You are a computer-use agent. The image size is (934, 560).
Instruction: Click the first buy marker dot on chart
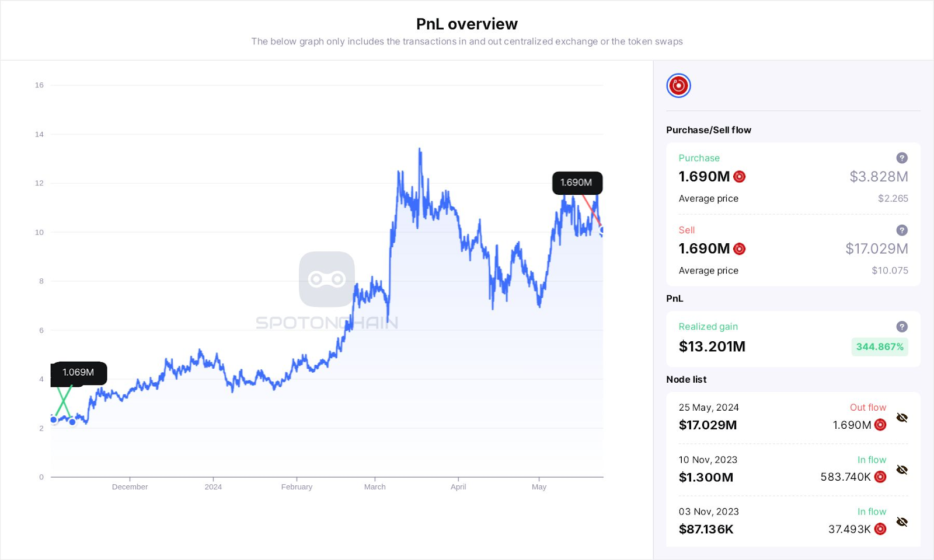click(54, 419)
